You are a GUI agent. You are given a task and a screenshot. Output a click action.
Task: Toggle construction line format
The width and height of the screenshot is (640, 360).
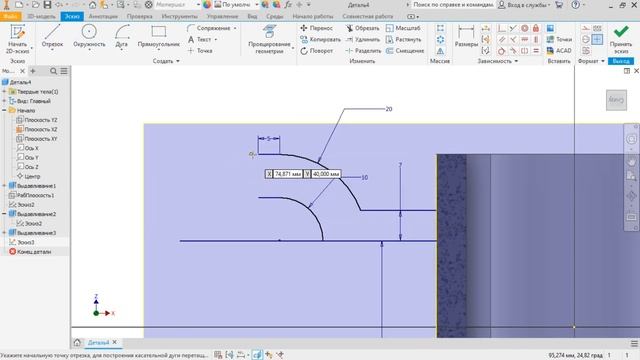[586, 28]
